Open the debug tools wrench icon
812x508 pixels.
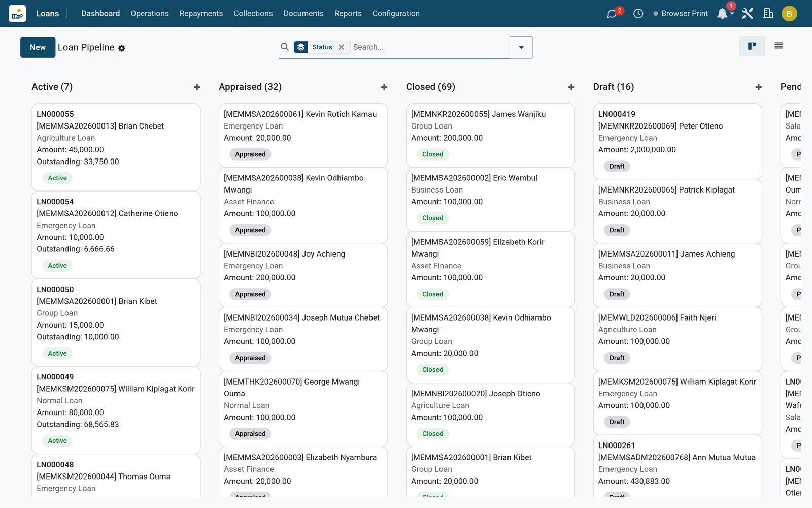[x=748, y=14]
